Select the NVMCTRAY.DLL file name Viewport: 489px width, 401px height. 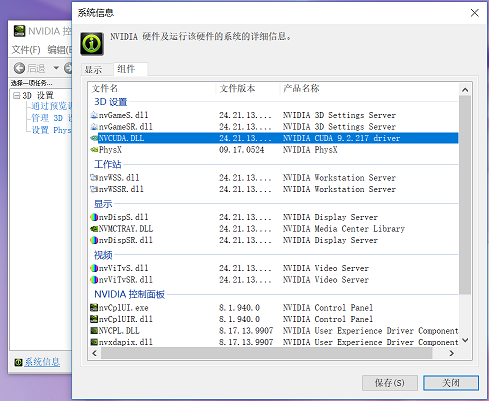point(126,229)
